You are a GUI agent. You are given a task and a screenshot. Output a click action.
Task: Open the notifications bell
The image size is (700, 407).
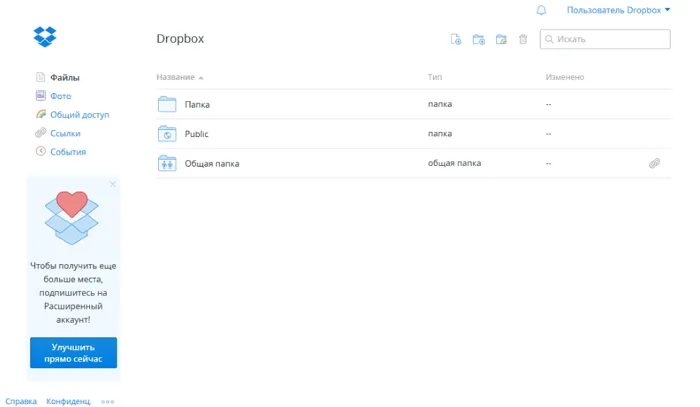pyautogui.click(x=541, y=10)
